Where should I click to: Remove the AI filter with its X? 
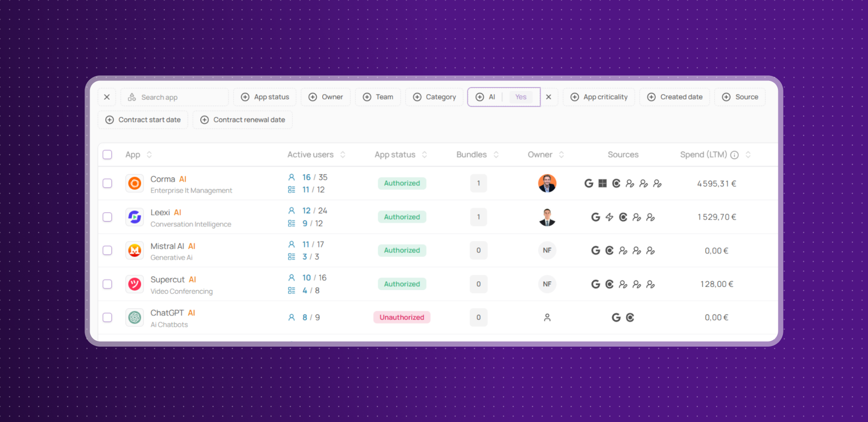pos(548,97)
